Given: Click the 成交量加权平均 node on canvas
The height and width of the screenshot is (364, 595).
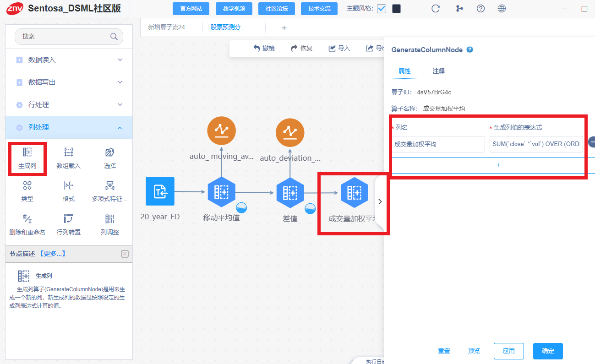Looking at the screenshot, I should 354,193.
